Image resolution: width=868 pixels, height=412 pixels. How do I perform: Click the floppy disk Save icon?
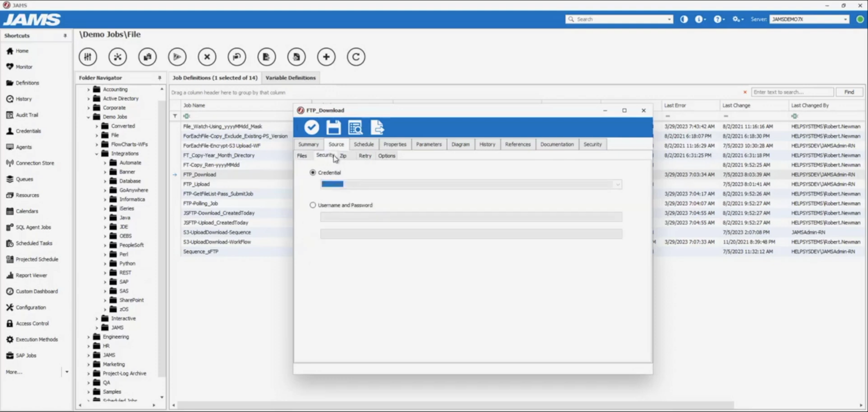(333, 127)
